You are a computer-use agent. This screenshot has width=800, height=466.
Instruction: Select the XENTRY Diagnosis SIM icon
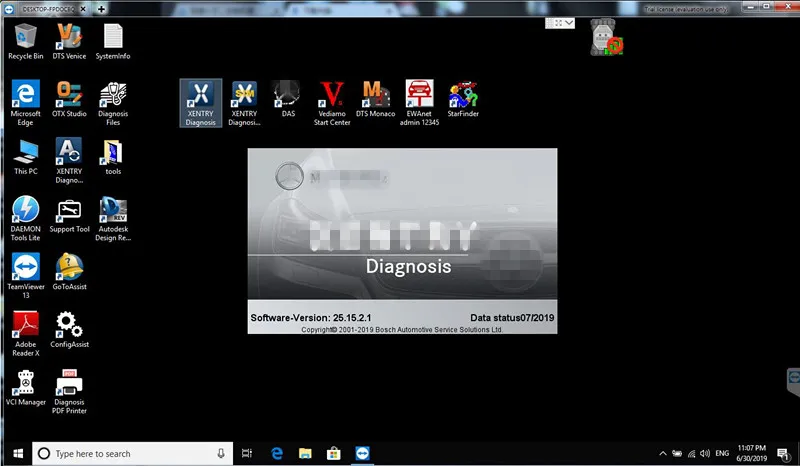click(244, 103)
